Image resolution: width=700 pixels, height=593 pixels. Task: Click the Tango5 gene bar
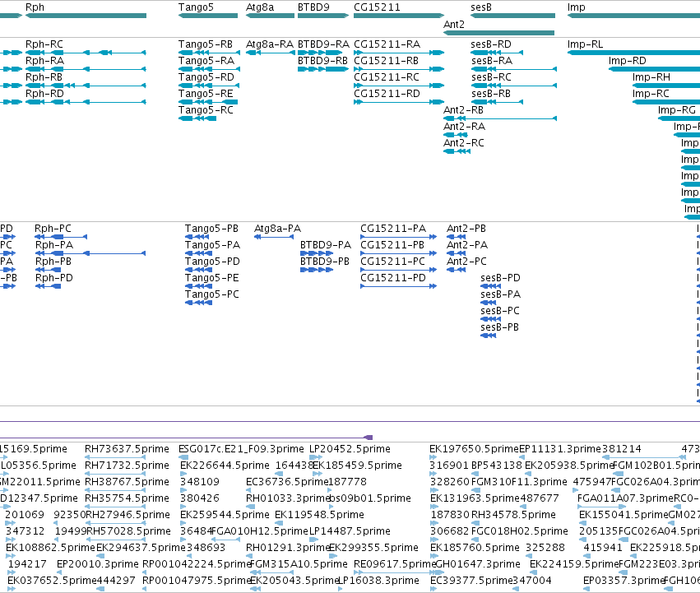pyautogui.click(x=208, y=16)
